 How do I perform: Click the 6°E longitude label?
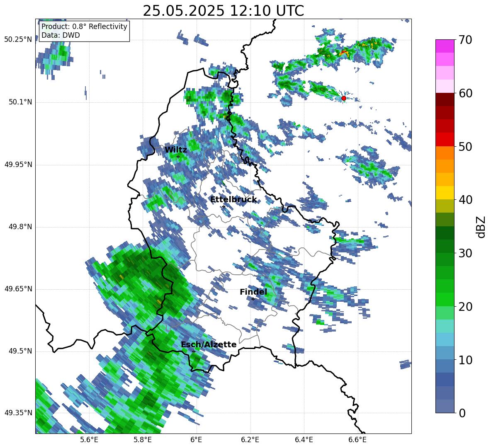[196, 440]
